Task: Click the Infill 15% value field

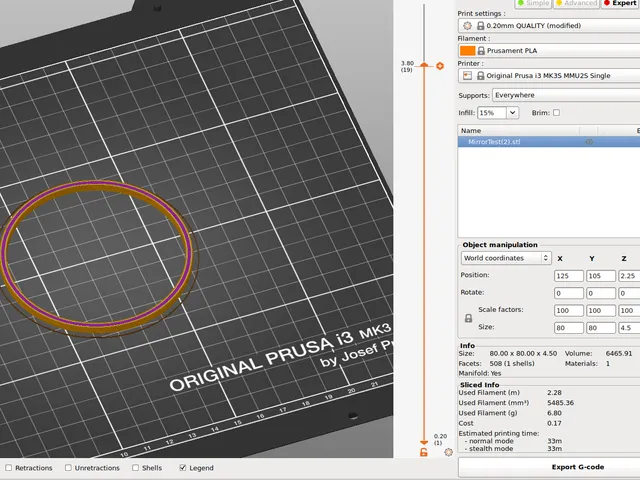Action: [x=492, y=113]
